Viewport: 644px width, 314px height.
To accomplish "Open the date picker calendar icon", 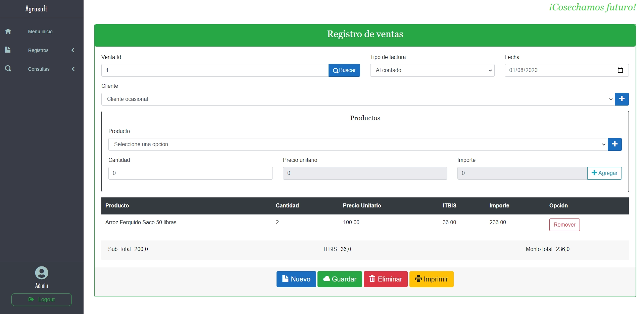I will pos(620,70).
